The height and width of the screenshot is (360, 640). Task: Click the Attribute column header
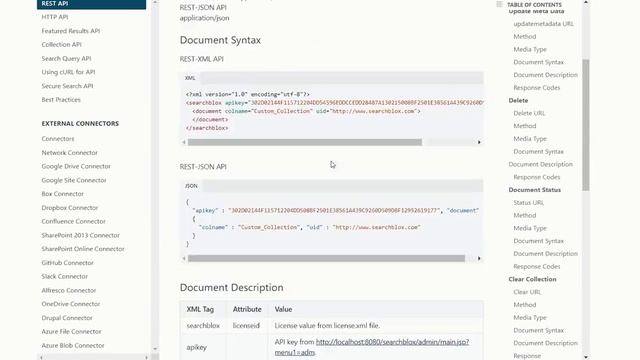click(x=247, y=309)
